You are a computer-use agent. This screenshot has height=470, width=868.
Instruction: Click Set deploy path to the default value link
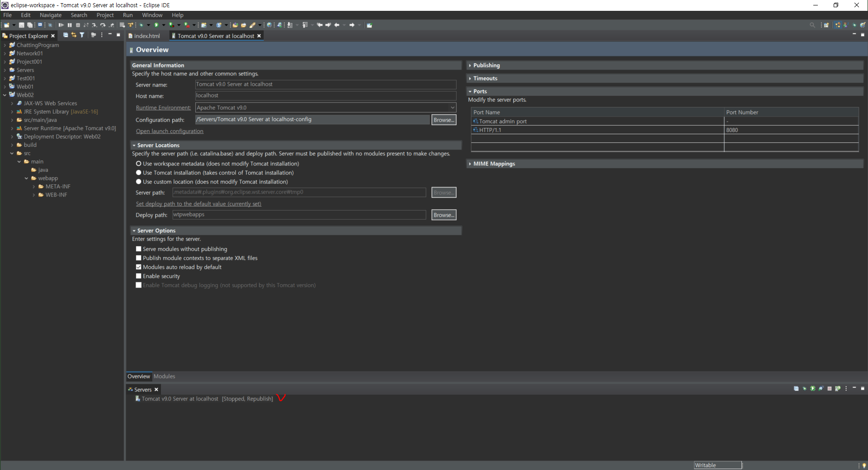click(198, 204)
